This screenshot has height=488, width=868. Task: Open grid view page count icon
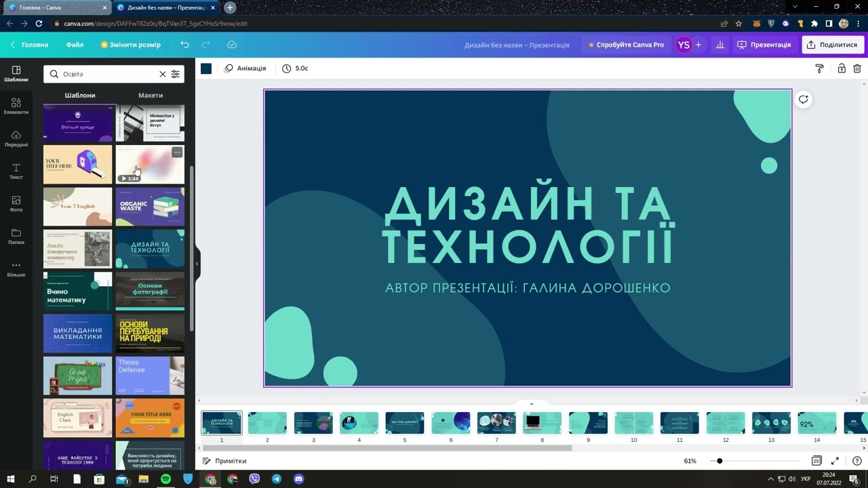[x=816, y=461]
